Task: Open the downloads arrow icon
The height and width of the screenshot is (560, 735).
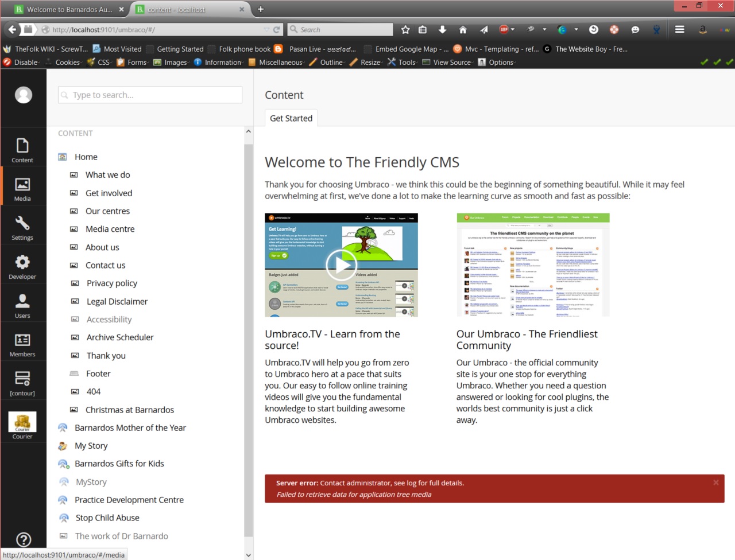Action: [x=442, y=29]
